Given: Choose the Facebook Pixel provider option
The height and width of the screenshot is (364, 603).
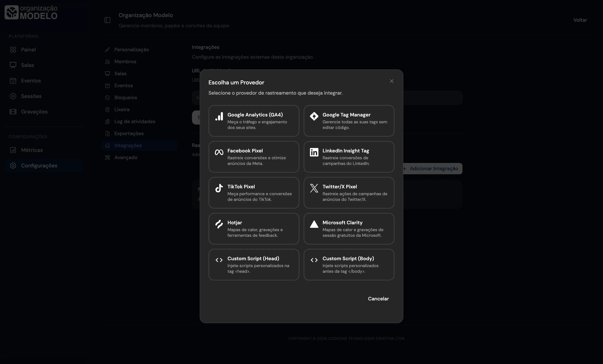Looking at the screenshot, I should 254,157.
